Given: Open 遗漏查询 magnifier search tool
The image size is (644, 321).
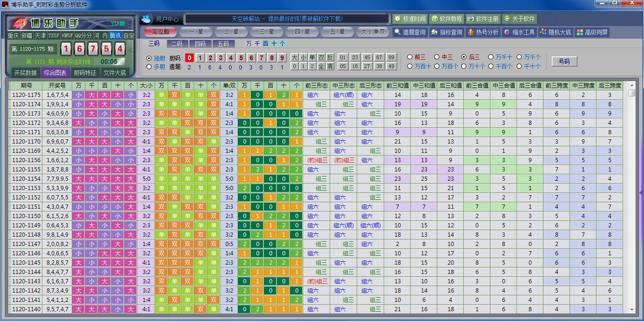Looking at the screenshot, I should tap(410, 32).
